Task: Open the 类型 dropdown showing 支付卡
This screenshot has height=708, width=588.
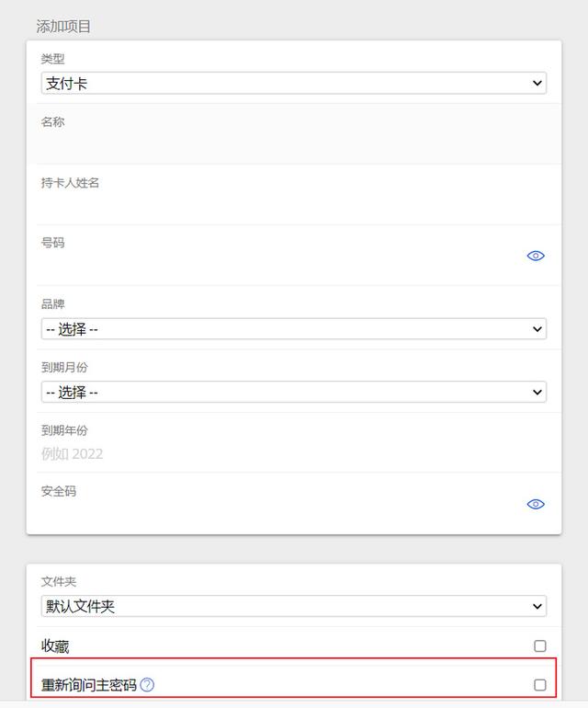Action: (294, 83)
